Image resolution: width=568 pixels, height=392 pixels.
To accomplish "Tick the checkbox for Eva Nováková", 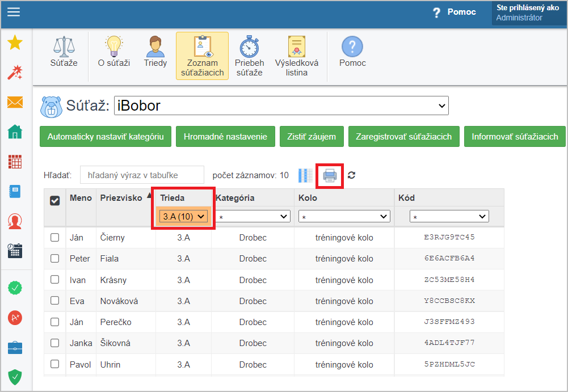I will (x=54, y=300).
